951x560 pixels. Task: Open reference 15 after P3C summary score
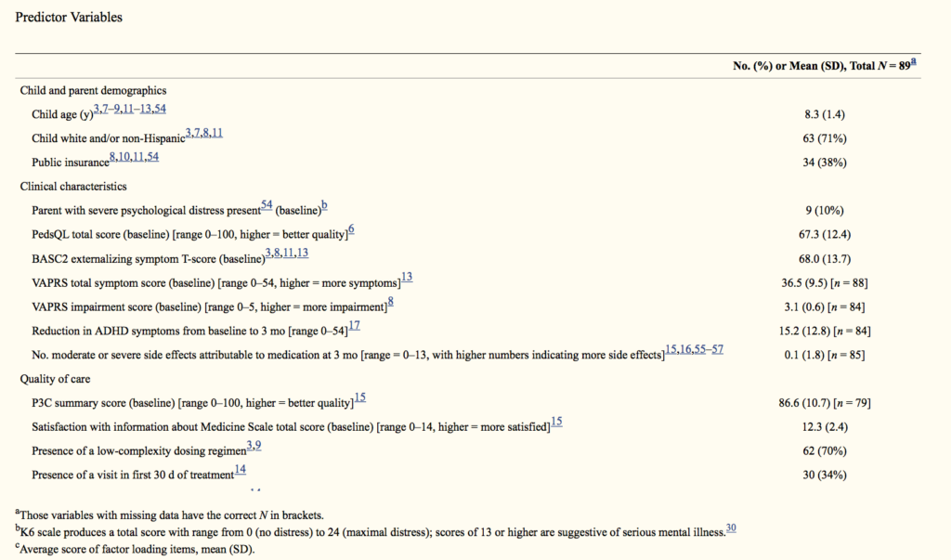(x=360, y=397)
